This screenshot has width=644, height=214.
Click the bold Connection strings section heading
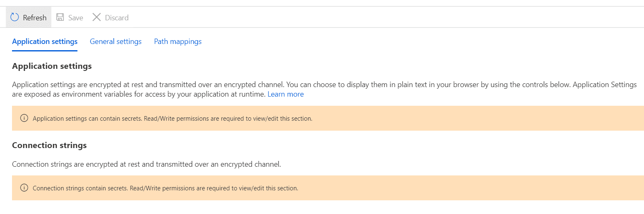pyautogui.click(x=49, y=145)
